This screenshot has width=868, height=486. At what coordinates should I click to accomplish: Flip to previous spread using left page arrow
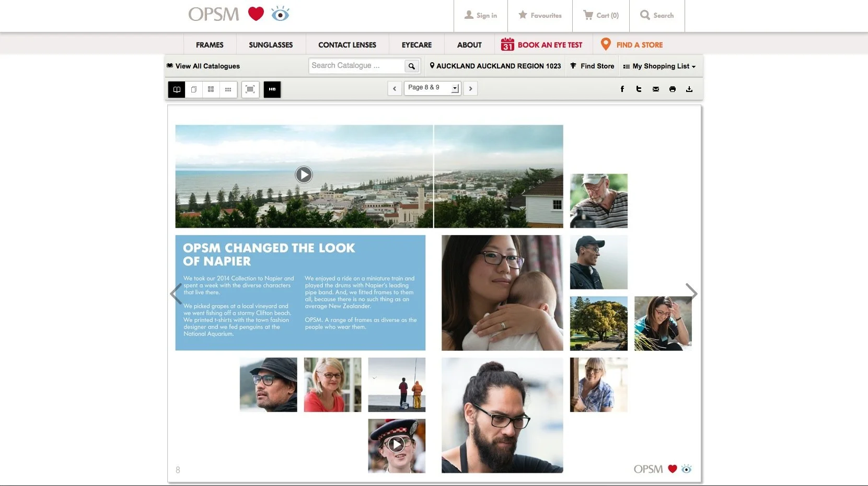pos(176,294)
